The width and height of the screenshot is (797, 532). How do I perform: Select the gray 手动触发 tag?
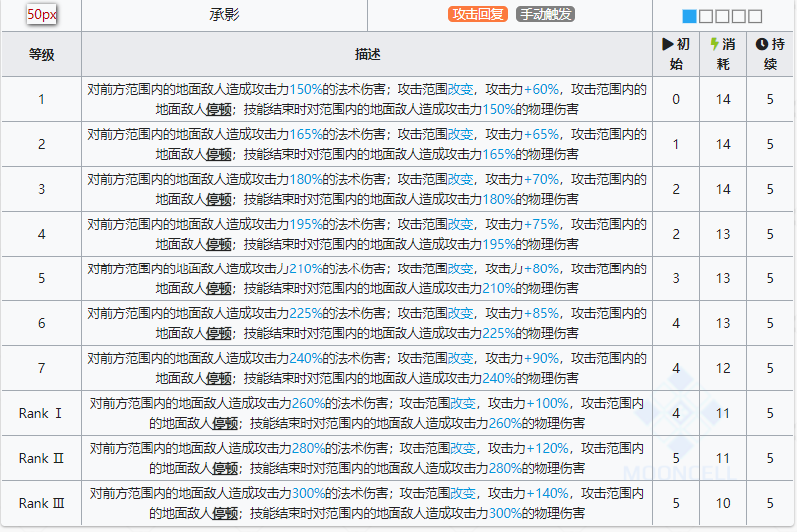(x=545, y=14)
